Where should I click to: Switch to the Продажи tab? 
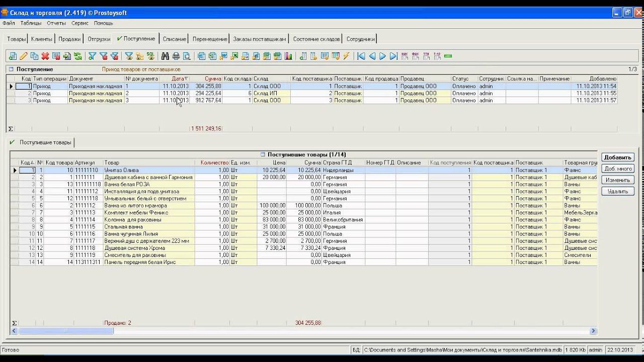(69, 39)
